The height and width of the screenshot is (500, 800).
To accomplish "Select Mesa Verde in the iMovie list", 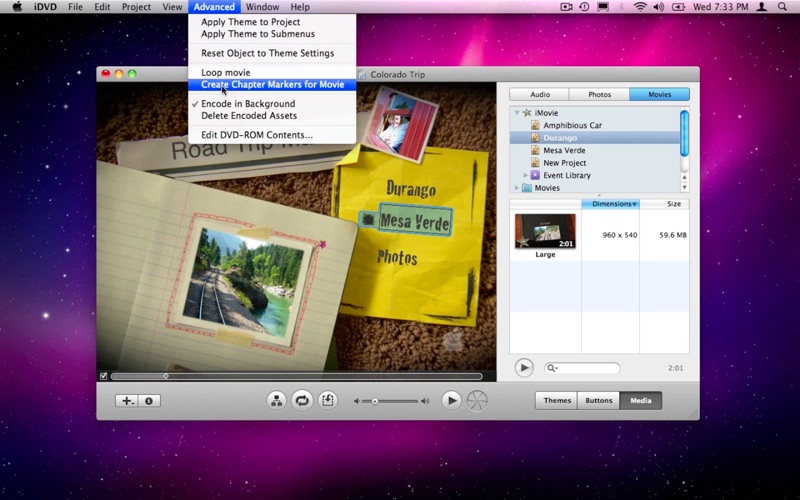I will click(x=564, y=150).
